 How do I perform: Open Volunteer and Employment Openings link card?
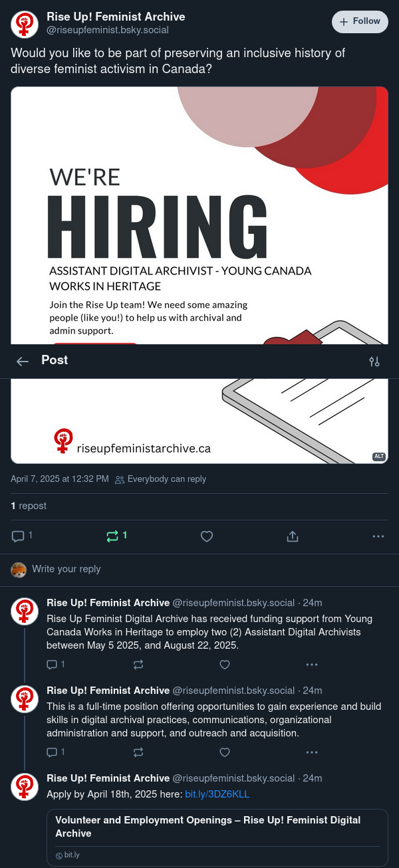pos(217,837)
